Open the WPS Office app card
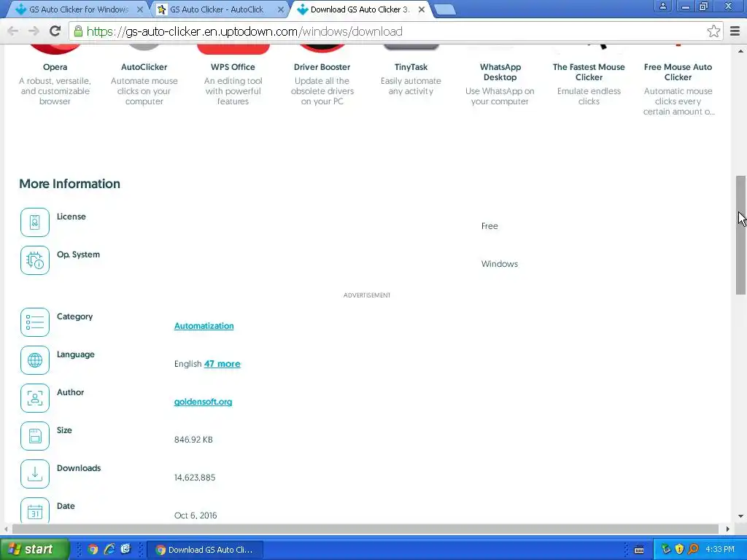Image resolution: width=747 pixels, height=560 pixels. 233,74
